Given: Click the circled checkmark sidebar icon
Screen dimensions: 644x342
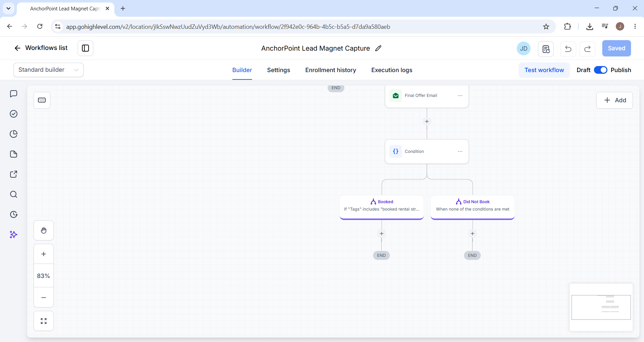Looking at the screenshot, I should tap(13, 114).
